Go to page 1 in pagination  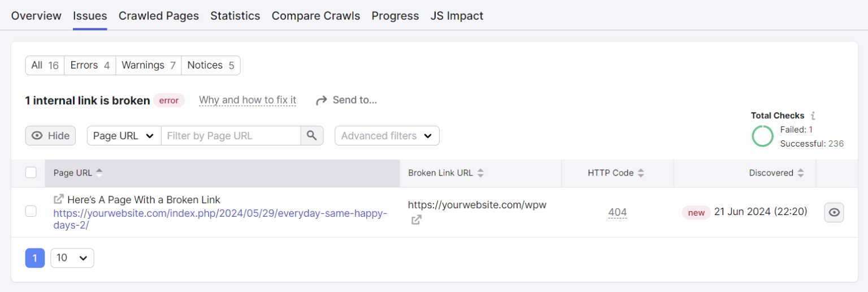click(35, 258)
